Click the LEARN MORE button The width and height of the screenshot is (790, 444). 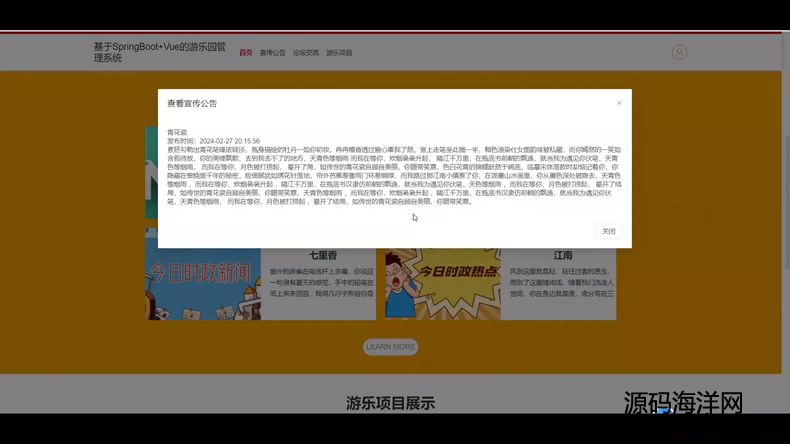390,347
